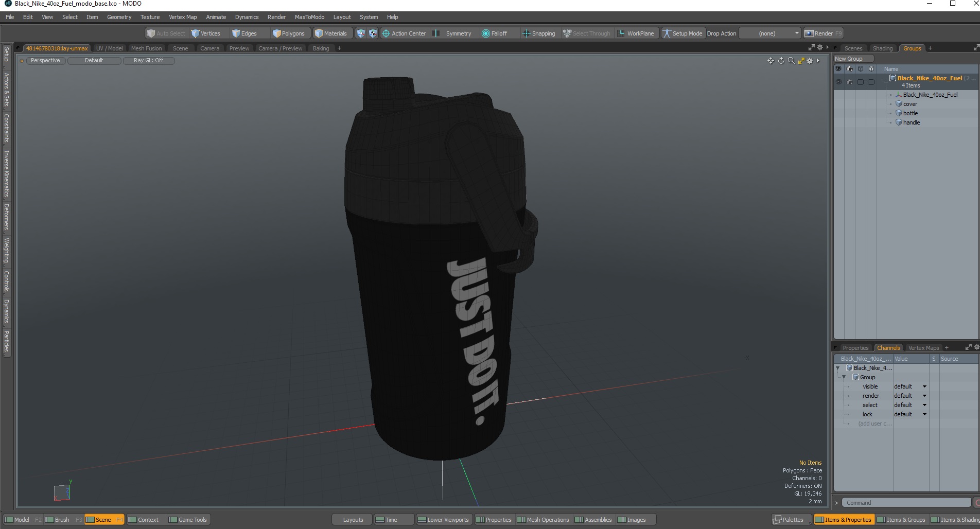The image size is (980, 529).
Task: Open 3D viewport gear settings
Action: click(x=810, y=61)
